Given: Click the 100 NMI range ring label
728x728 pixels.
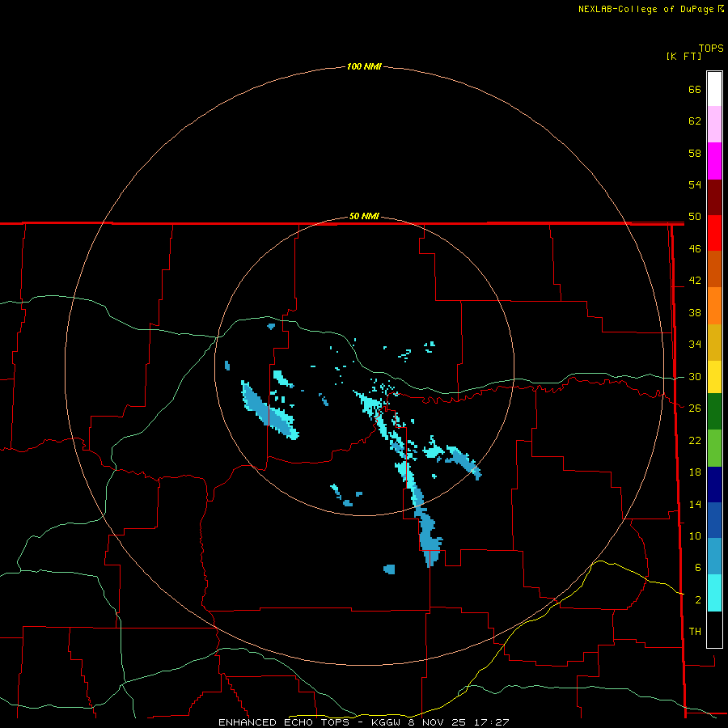Looking at the screenshot, I should coord(364,66).
